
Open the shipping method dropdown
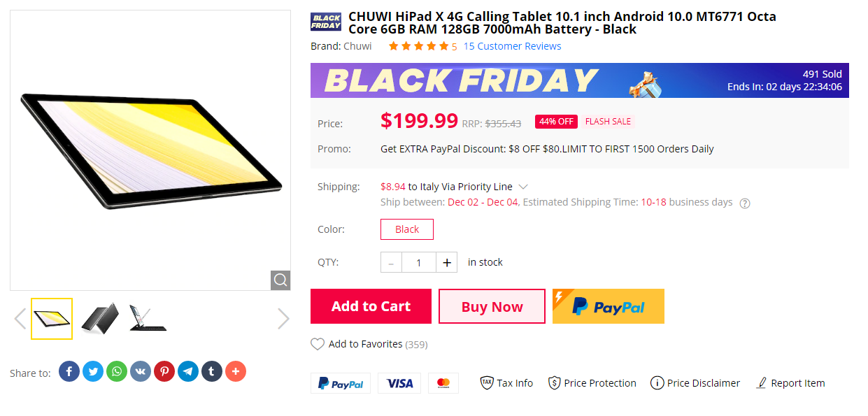pos(522,186)
